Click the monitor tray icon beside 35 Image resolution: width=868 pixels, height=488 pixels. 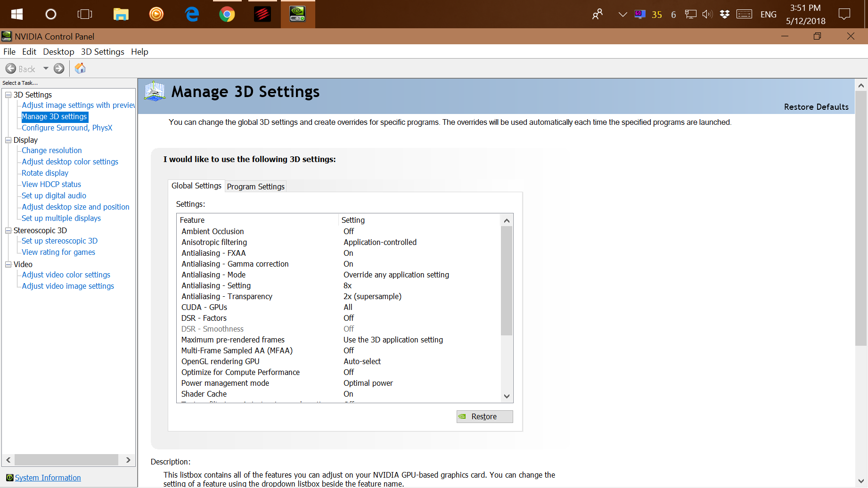click(x=639, y=14)
